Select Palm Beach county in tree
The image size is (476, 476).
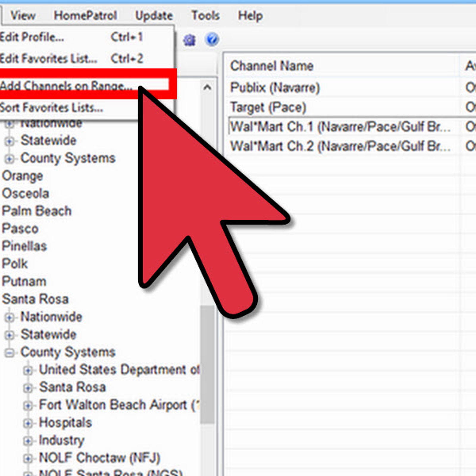tap(37, 211)
